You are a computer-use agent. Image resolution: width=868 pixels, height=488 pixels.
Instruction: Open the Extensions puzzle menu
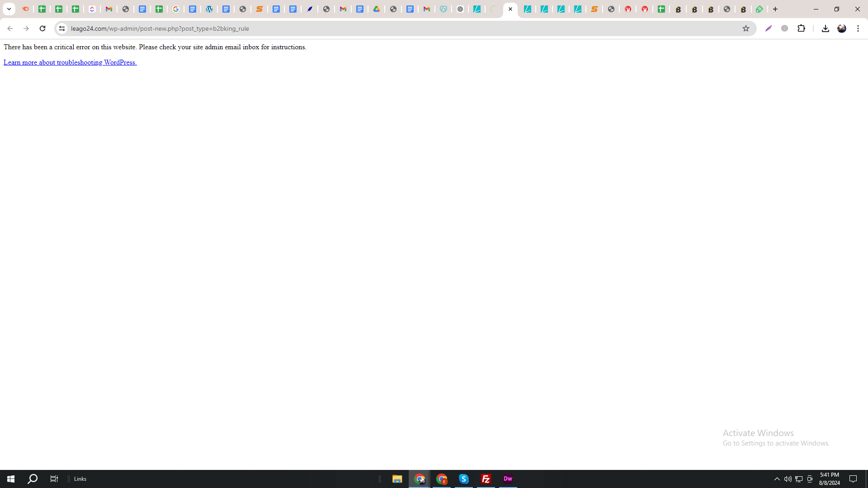pos(802,28)
